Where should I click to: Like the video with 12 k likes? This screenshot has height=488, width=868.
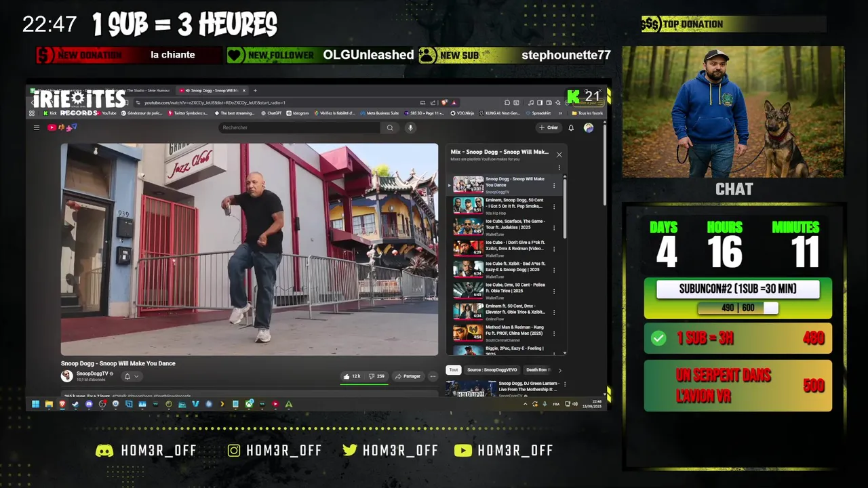pyautogui.click(x=352, y=376)
